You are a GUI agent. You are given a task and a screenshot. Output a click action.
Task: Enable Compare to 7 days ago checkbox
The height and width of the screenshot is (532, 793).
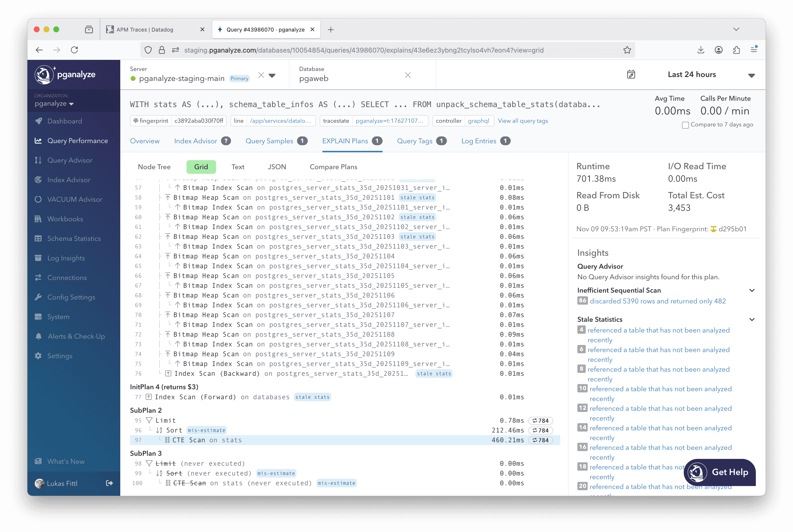click(685, 125)
